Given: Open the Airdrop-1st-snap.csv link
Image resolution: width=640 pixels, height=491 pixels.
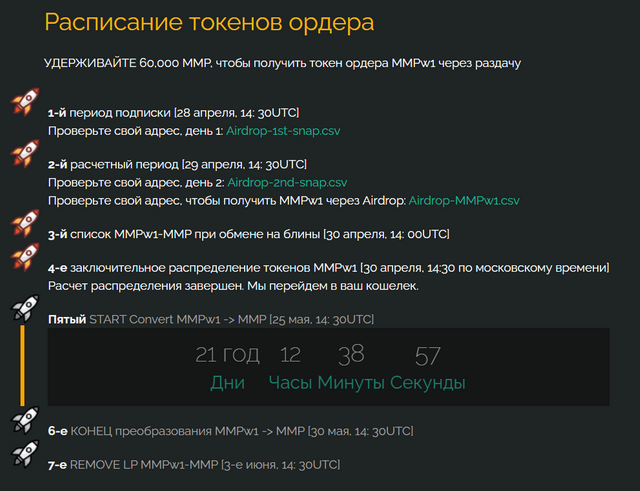Looking at the screenshot, I should point(283,131).
